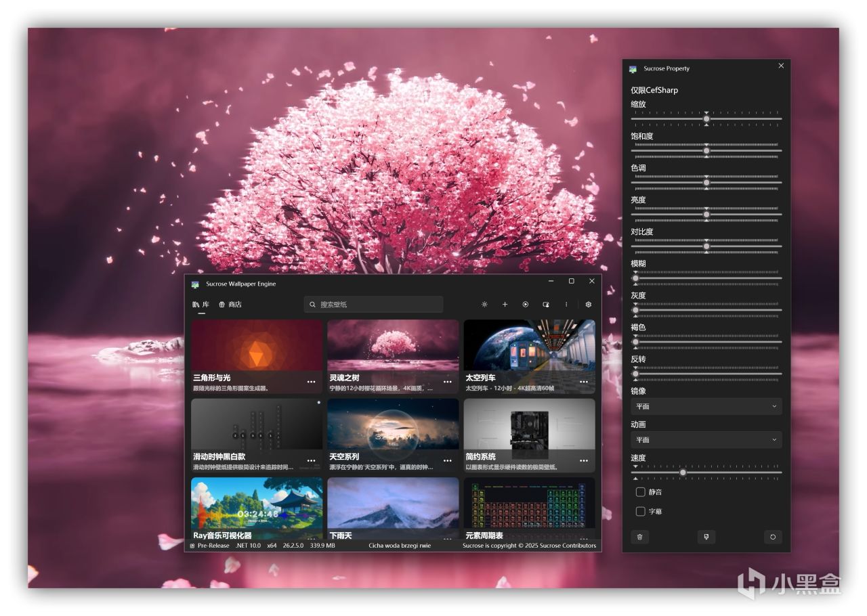Open the ... menu on 天空系列 card
Image resolution: width=867 pixels, height=616 pixels.
(x=447, y=461)
